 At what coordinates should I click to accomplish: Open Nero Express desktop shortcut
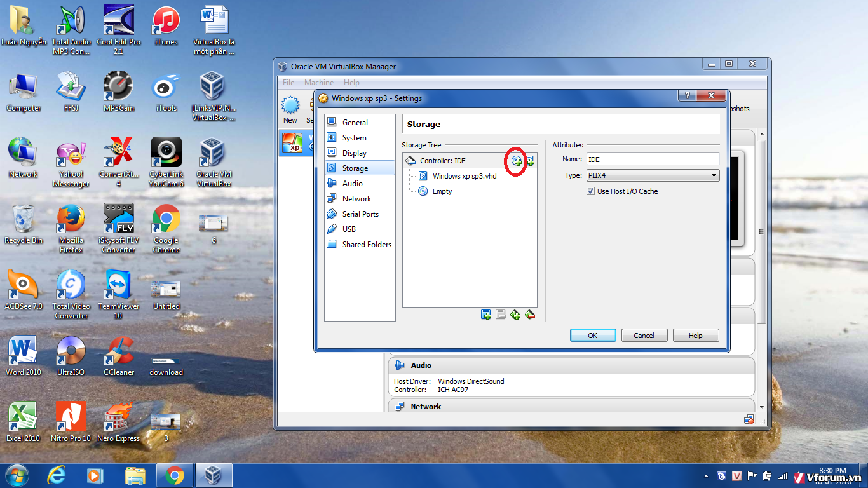[x=119, y=423]
